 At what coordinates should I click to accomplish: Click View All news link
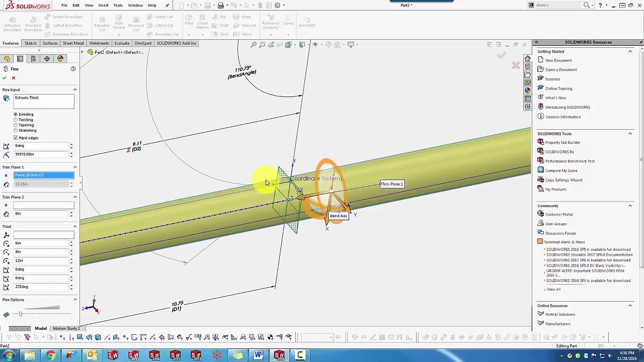tap(553, 289)
